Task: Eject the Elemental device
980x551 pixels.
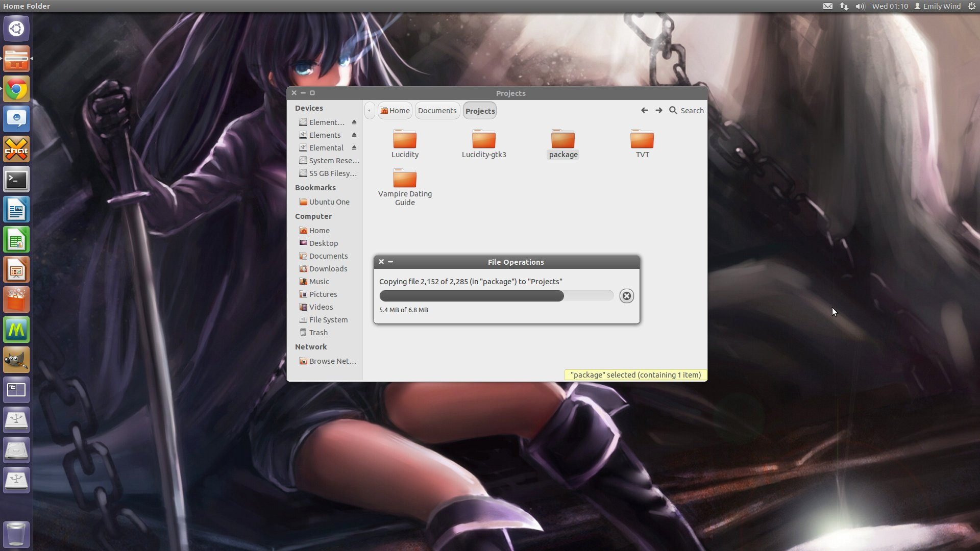Action: click(x=354, y=147)
